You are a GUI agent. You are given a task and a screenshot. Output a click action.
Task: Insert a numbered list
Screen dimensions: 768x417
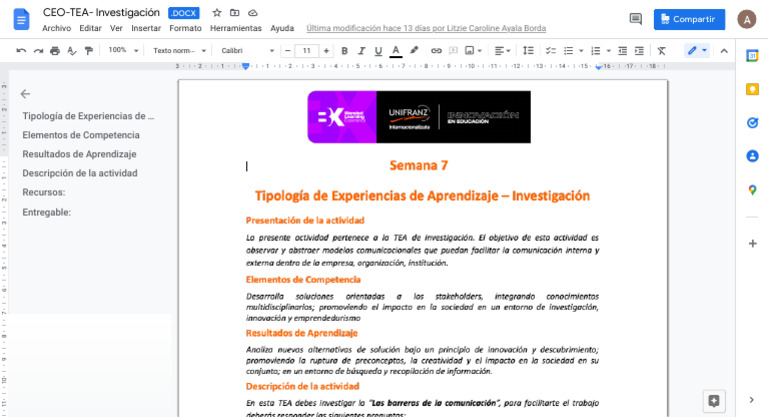click(596, 50)
